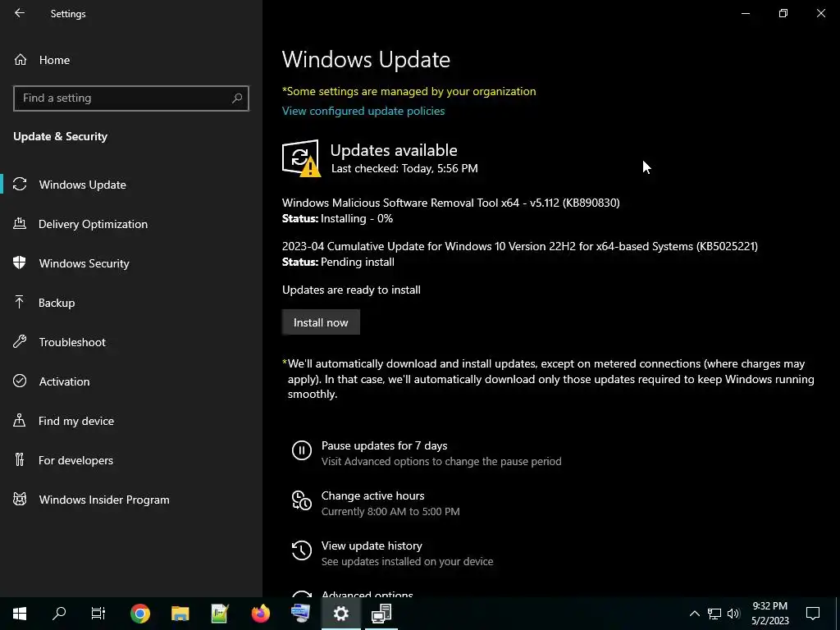Viewport: 840px width, 630px height.
Task: Click the Updates available warning icon
Action: coord(301,158)
